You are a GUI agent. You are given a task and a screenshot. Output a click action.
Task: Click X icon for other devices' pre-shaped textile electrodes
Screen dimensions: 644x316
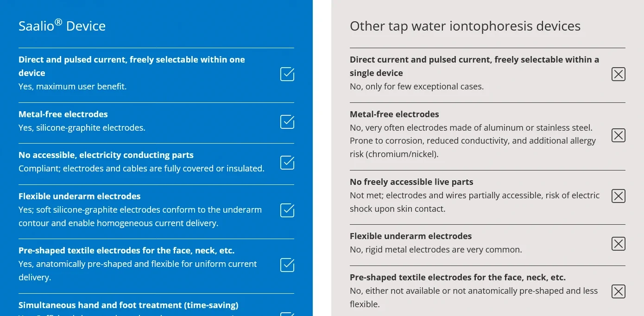pyautogui.click(x=619, y=291)
